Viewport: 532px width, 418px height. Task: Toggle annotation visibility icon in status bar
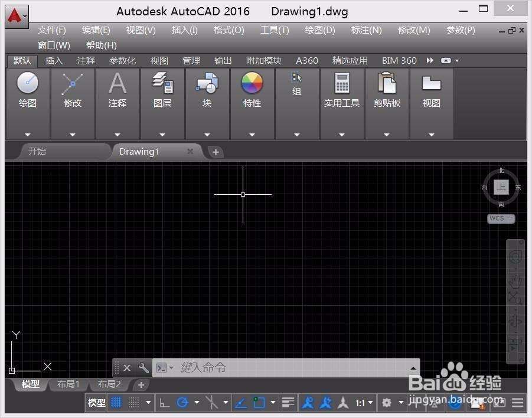point(308,403)
